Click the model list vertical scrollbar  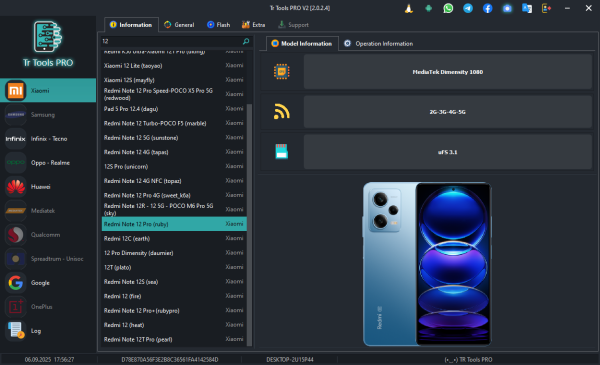pyautogui.click(x=249, y=224)
